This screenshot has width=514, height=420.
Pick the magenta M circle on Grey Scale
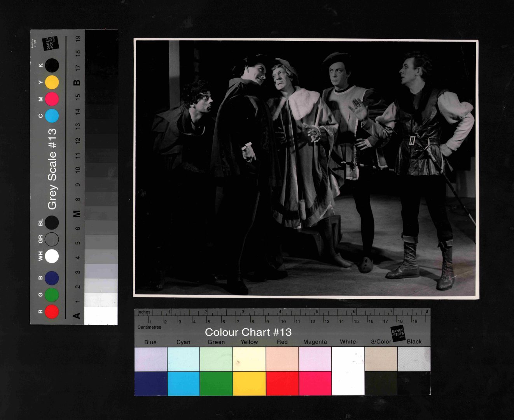click(52, 99)
